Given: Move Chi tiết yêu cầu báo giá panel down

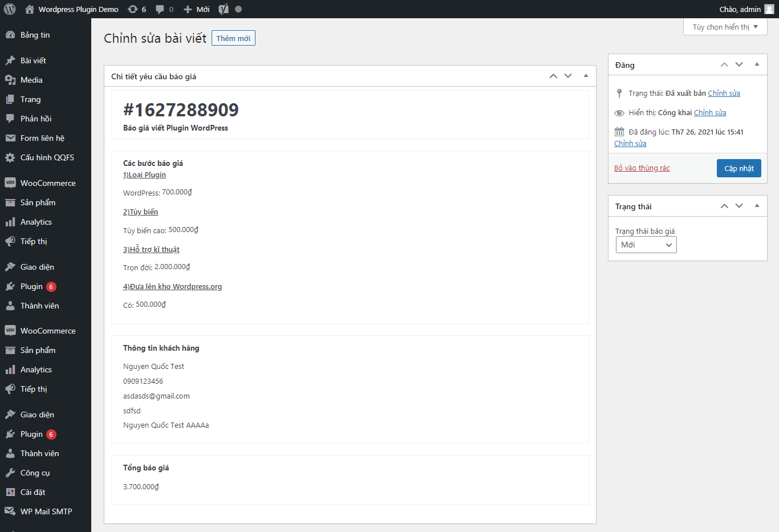Looking at the screenshot, I should (x=568, y=76).
